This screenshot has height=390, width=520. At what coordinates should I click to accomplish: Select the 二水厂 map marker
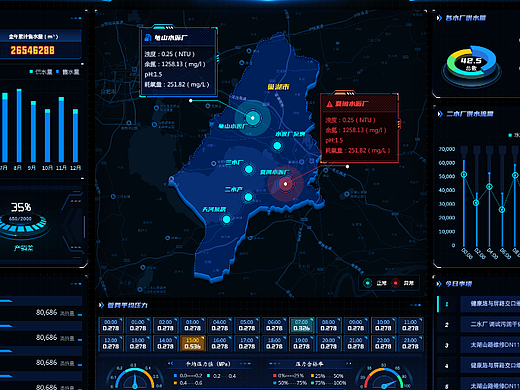(248, 197)
